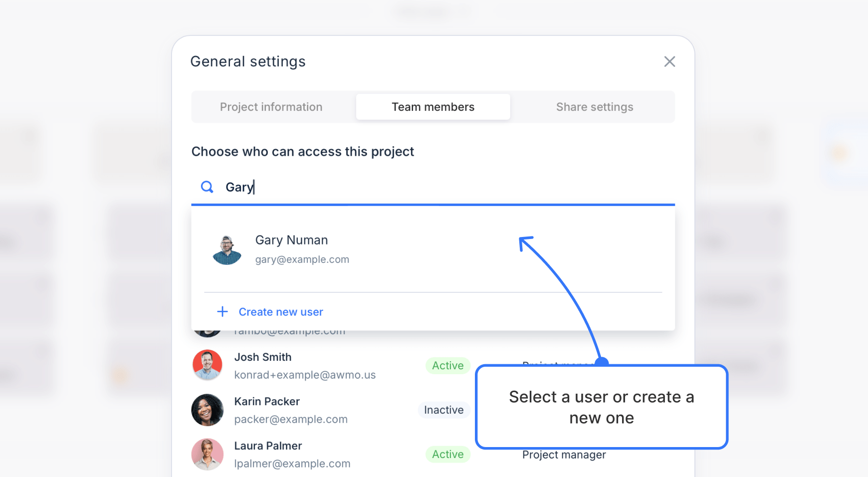Toggle Laura Palmer's Active status badge
868x477 pixels.
447,454
